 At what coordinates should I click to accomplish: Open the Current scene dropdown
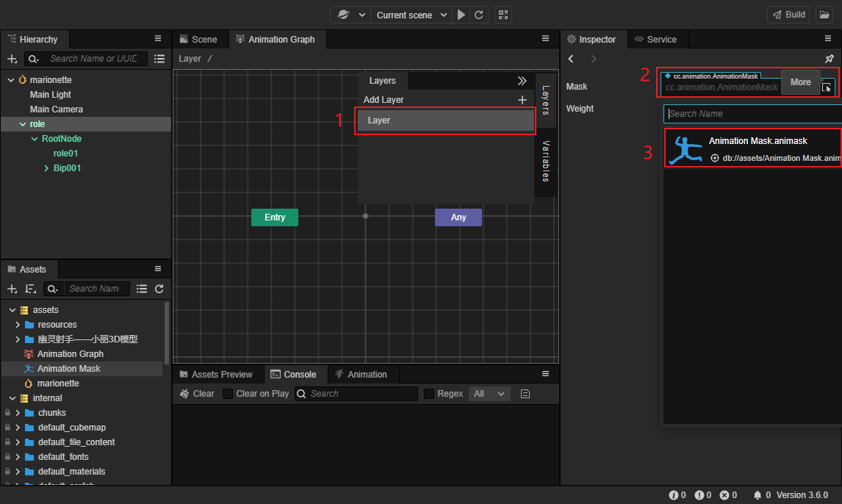(411, 15)
